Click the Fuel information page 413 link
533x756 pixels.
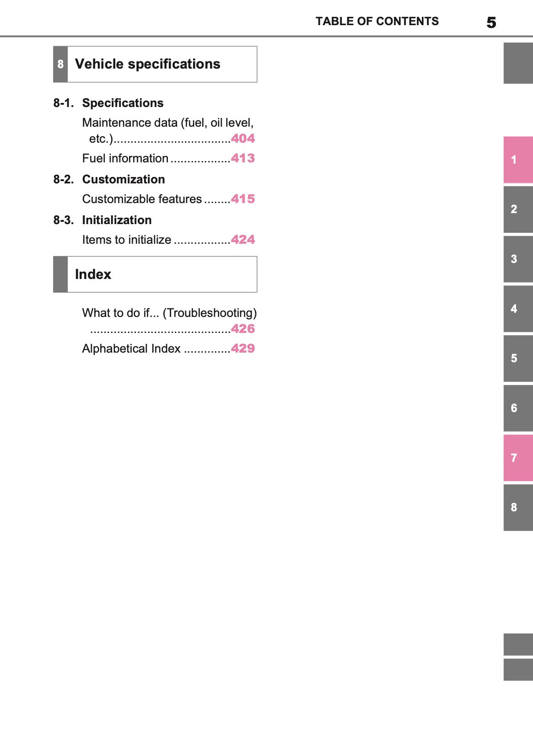pyautogui.click(x=242, y=158)
